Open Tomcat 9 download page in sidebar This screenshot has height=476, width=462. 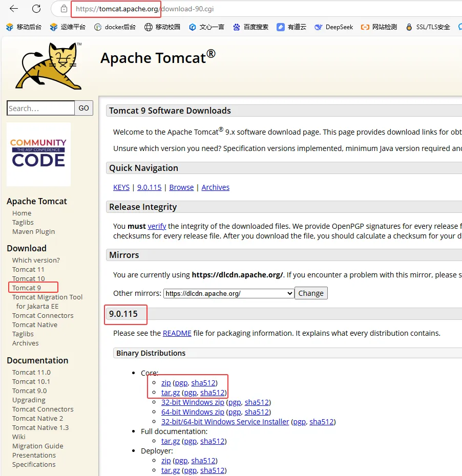[27, 288]
